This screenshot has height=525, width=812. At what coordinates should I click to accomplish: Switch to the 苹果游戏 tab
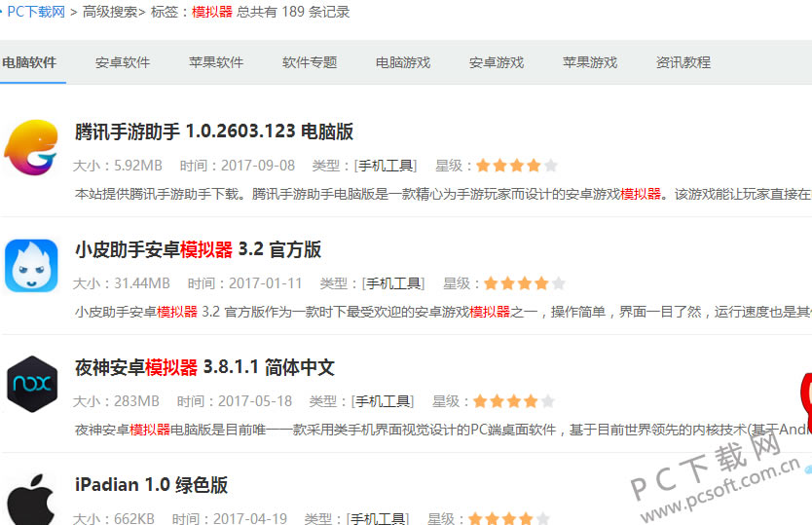click(590, 62)
